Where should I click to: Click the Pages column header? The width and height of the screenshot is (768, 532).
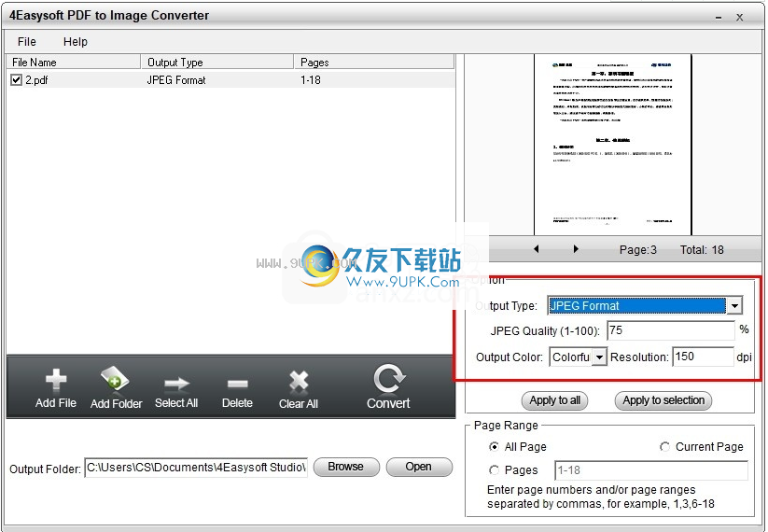(374, 63)
